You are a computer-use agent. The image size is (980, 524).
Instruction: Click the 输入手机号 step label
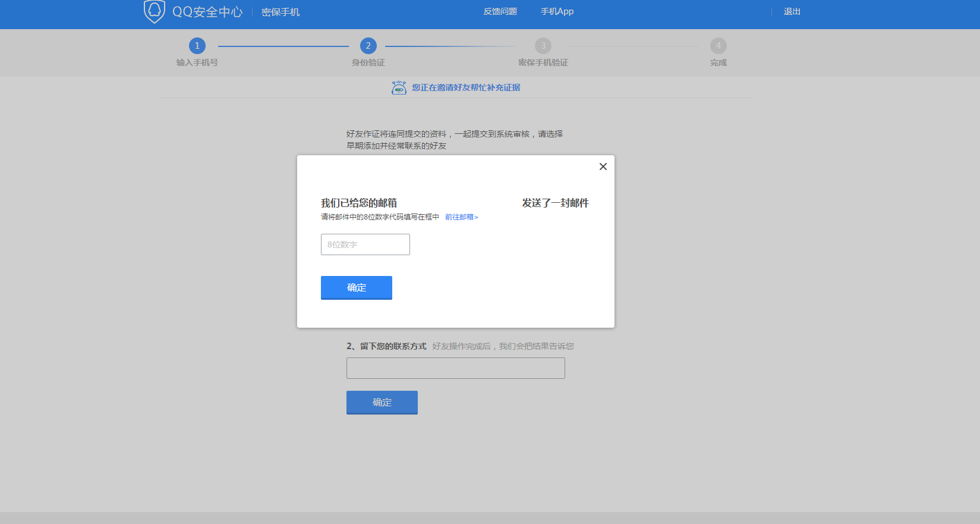click(197, 62)
